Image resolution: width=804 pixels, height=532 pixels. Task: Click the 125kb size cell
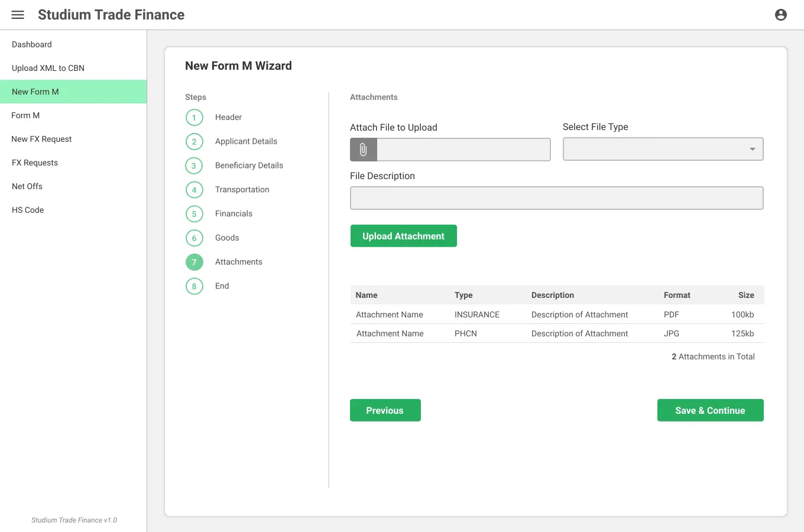point(743,333)
